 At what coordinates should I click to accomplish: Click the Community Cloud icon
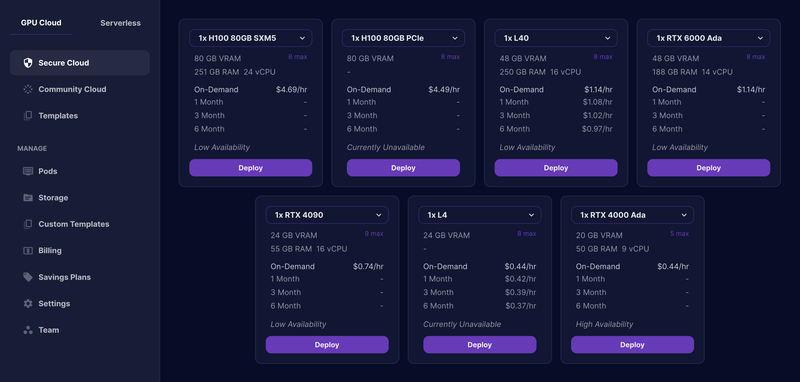(28, 89)
